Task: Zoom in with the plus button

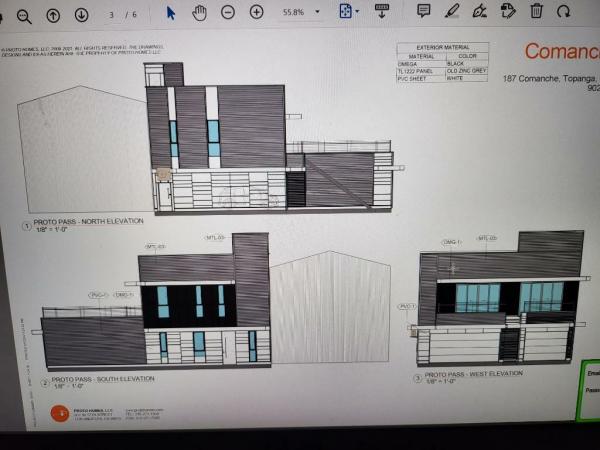Action: (x=257, y=13)
